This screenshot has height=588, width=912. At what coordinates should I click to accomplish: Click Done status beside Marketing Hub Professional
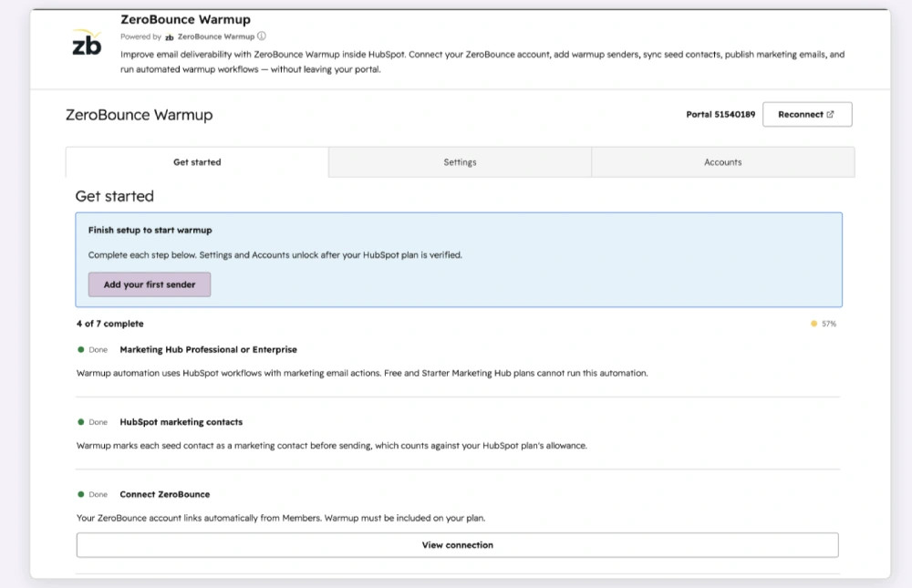[93, 349]
